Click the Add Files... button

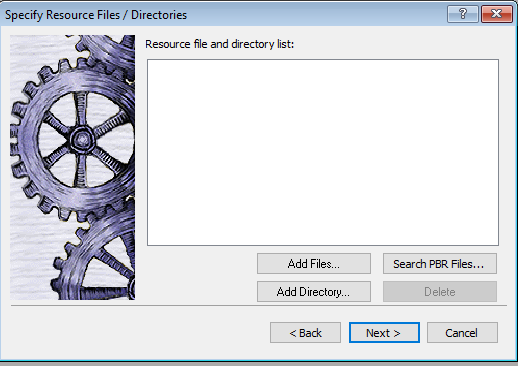[x=314, y=264]
